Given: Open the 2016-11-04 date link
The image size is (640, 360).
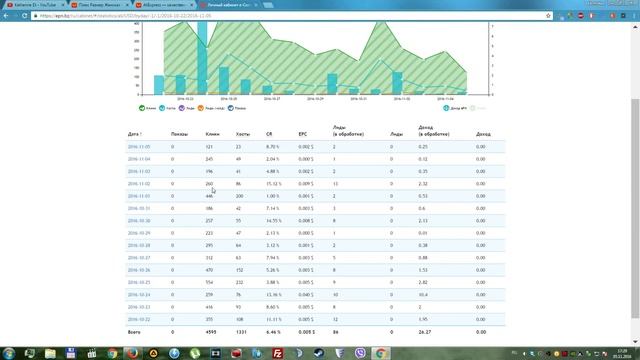Looking at the screenshot, I should 139,159.
